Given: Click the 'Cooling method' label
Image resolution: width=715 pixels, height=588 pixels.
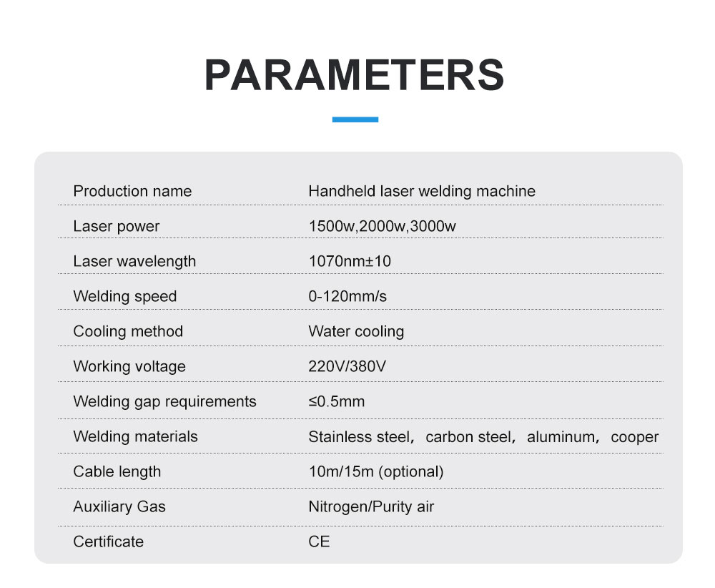Looking at the screenshot, I should coord(128,331).
